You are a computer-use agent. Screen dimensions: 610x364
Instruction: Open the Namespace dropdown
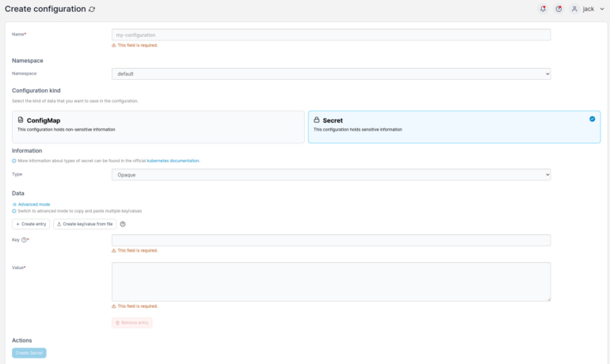(331, 74)
